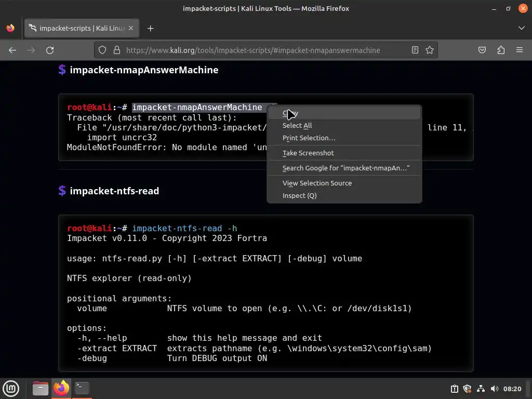The width and height of the screenshot is (532, 399).
Task: Restore down the Firefox window
Action: (508, 8)
